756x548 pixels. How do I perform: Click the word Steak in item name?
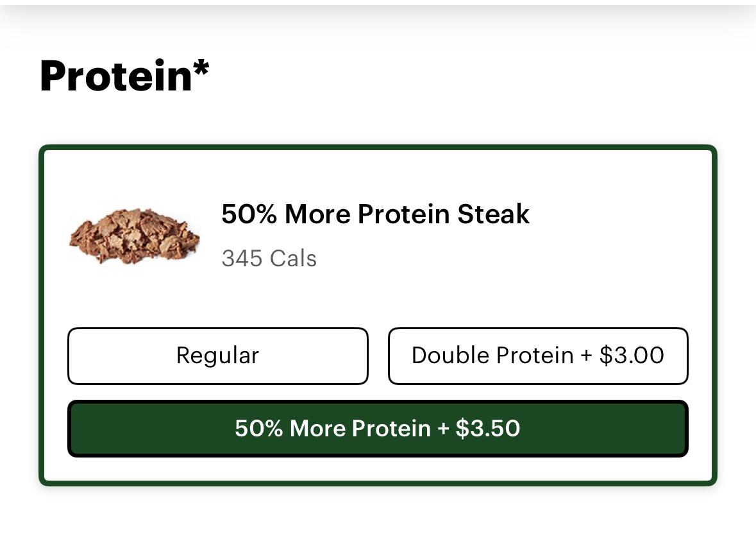point(493,214)
